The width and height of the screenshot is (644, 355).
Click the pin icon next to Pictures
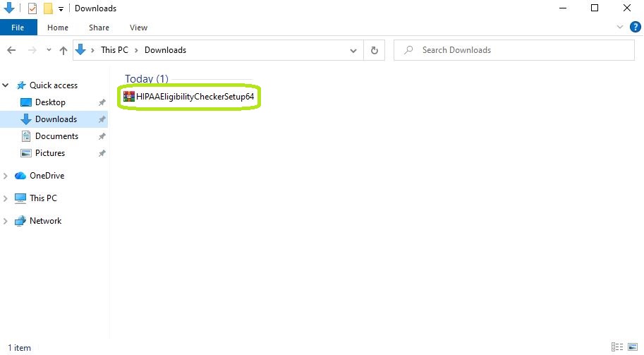pyautogui.click(x=102, y=153)
